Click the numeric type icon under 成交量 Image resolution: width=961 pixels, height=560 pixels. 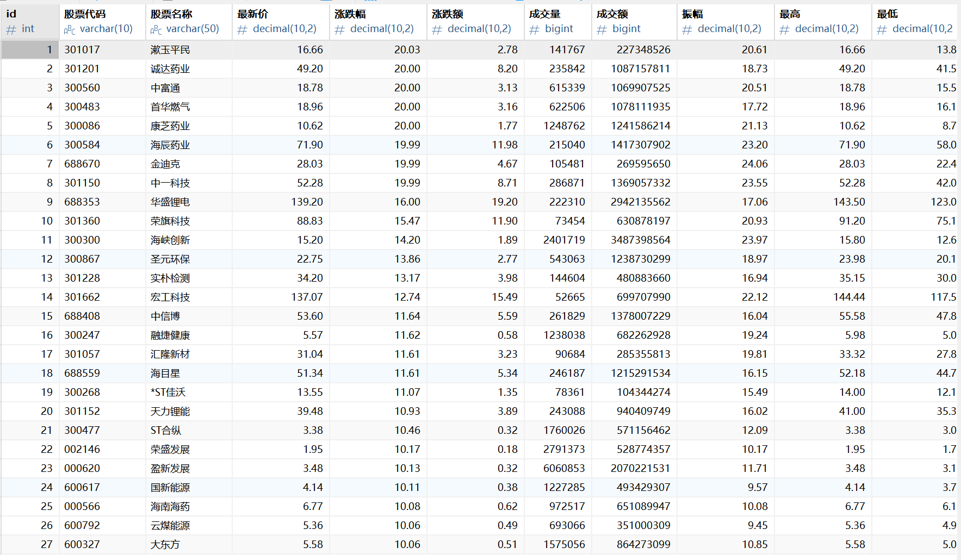click(x=535, y=30)
